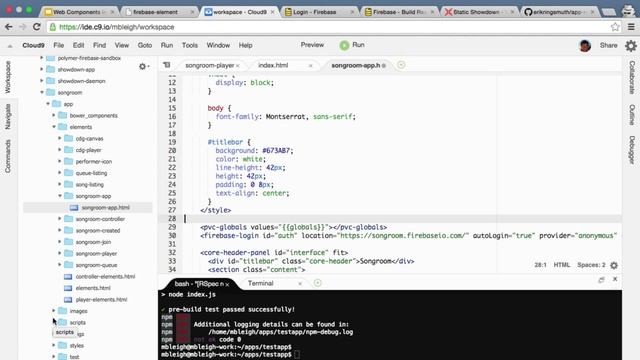Open the Debugger right panel
Viewport: 640px width, 360px height.
click(631, 150)
